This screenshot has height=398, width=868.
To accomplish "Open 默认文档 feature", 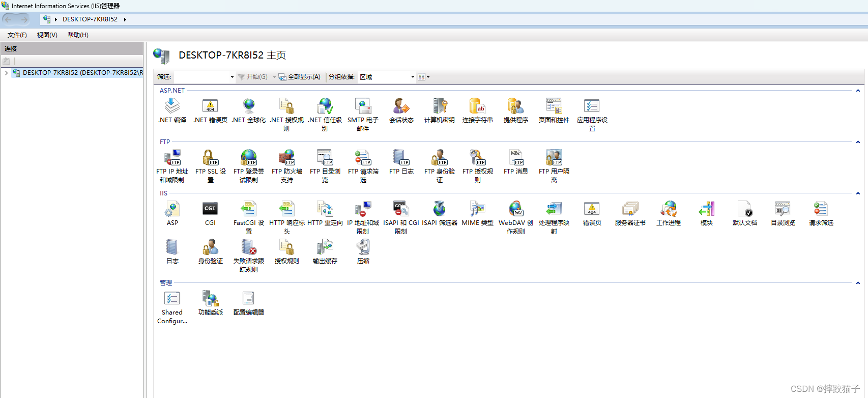I will pyautogui.click(x=745, y=213).
